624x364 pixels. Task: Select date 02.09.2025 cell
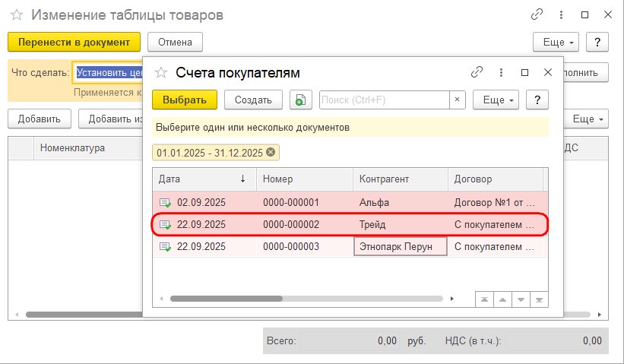pyautogui.click(x=204, y=202)
